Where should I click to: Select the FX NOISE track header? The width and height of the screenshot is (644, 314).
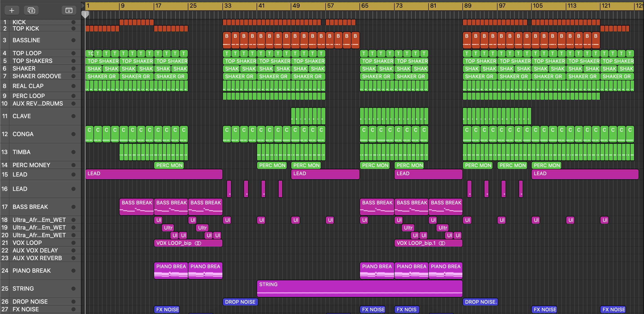[x=40, y=309]
